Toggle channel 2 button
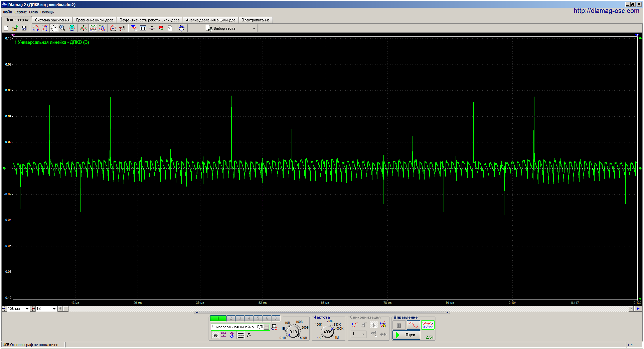The image size is (644, 349). coord(231,318)
